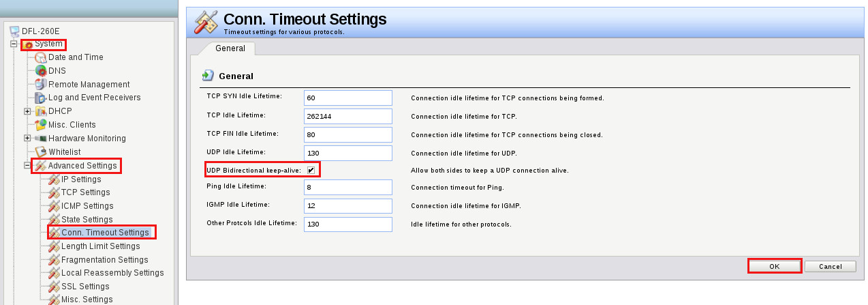Screen dimensions: 868x305
Task: Click the Log and Event Receivers icon
Action: 41,98
